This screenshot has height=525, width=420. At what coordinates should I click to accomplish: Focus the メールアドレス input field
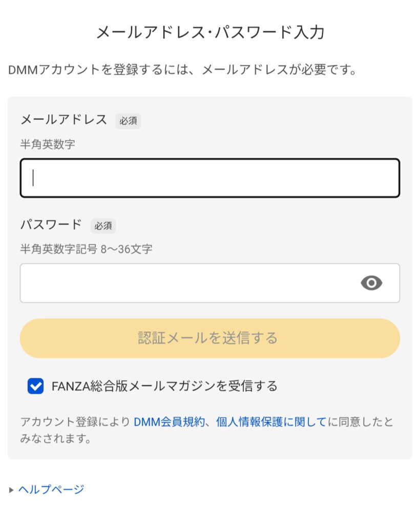click(x=210, y=178)
